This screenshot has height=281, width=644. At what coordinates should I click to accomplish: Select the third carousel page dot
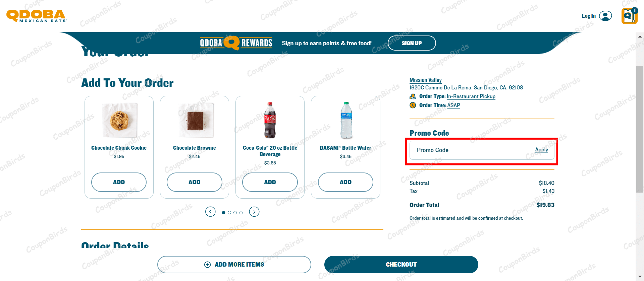tap(235, 212)
